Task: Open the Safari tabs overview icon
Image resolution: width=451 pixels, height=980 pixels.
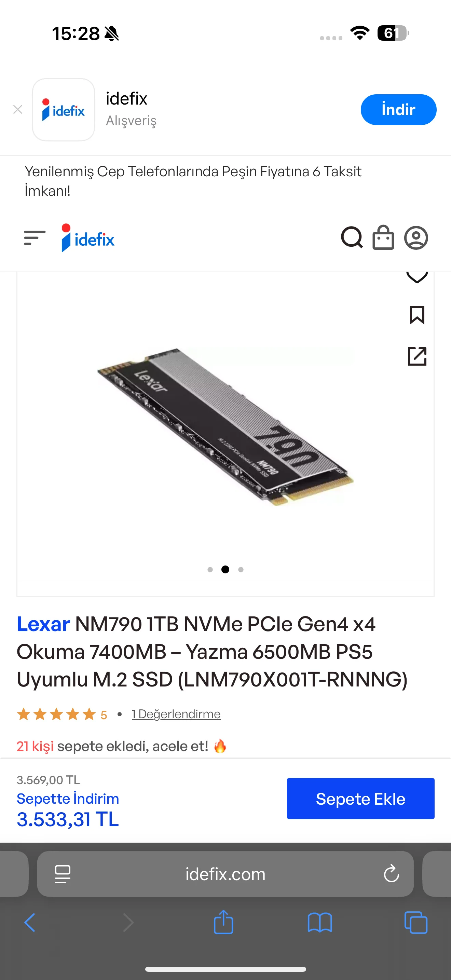Action: 416,923
